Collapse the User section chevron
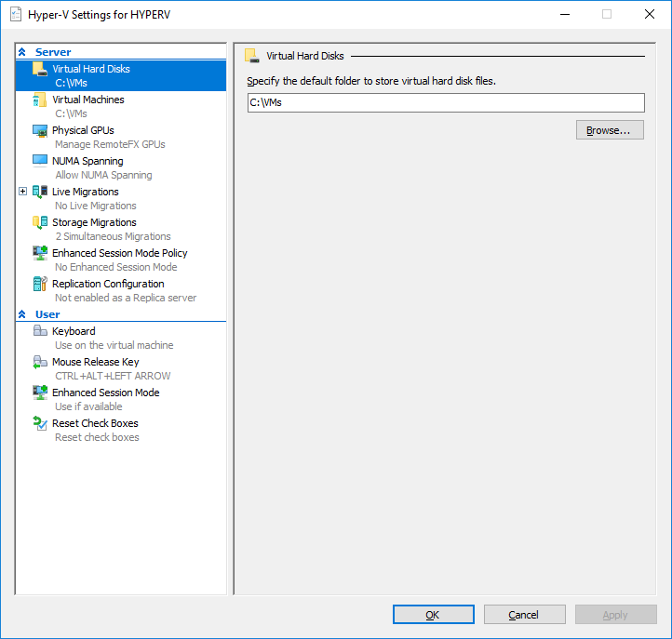 coord(22,314)
